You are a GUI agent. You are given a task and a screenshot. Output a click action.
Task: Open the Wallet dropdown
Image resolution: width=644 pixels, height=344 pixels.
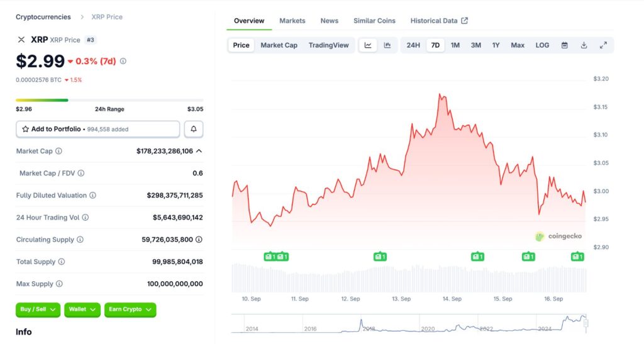pos(82,309)
